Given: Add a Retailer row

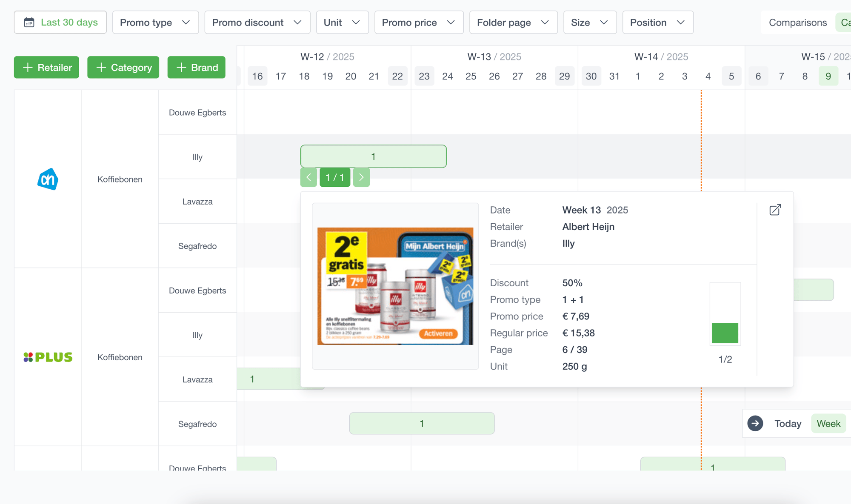Looking at the screenshot, I should 46,67.
